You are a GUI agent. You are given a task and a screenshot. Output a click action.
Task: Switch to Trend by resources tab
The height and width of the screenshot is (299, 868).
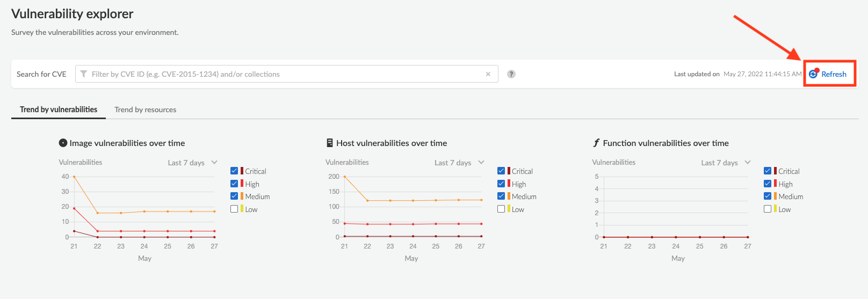[x=145, y=110]
